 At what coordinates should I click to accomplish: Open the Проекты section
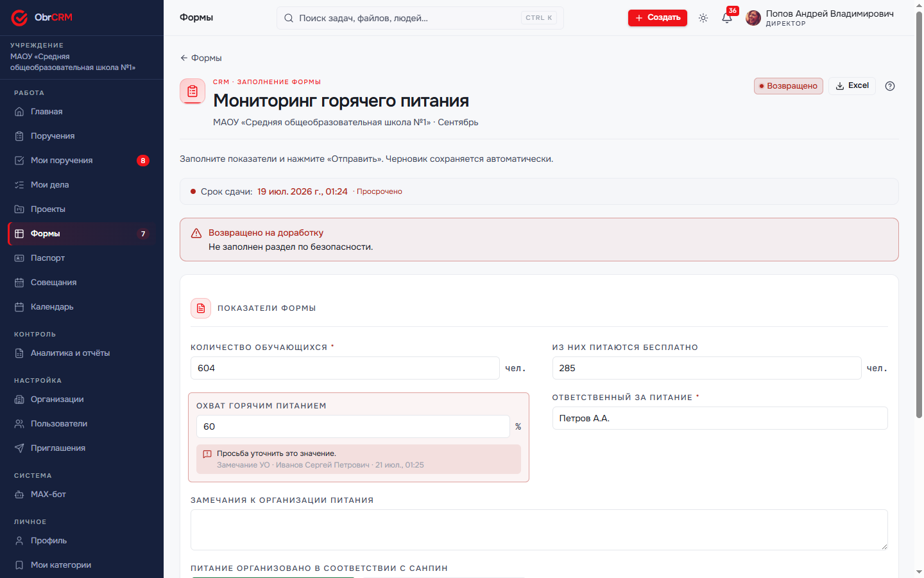[x=81, y=209]
